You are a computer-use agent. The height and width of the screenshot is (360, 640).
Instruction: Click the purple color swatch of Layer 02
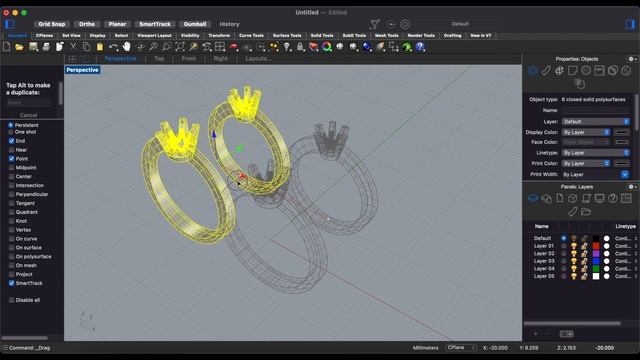596,253
